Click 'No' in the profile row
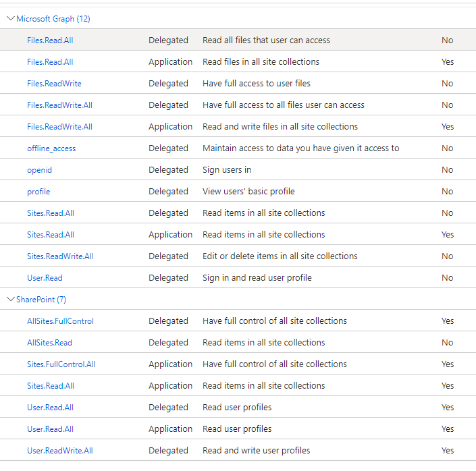Viewport: 476px width, 471px height. coord(447,192)
